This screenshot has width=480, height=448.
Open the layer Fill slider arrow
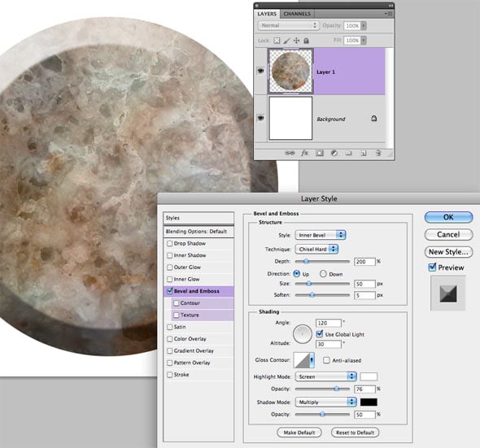pyautogui.click(x=364, y=41)
